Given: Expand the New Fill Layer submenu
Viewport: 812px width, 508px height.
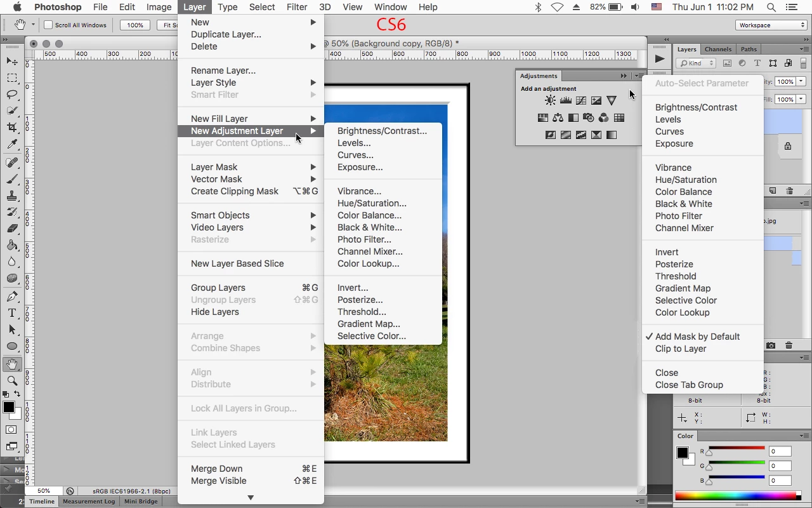Looking at the screenshot, I should 251,119.
